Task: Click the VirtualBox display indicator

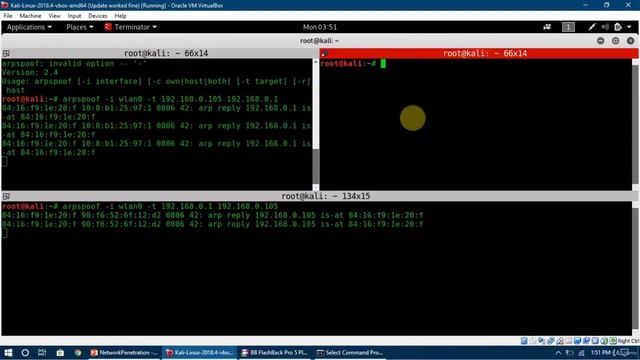Action: coord(577,340)
